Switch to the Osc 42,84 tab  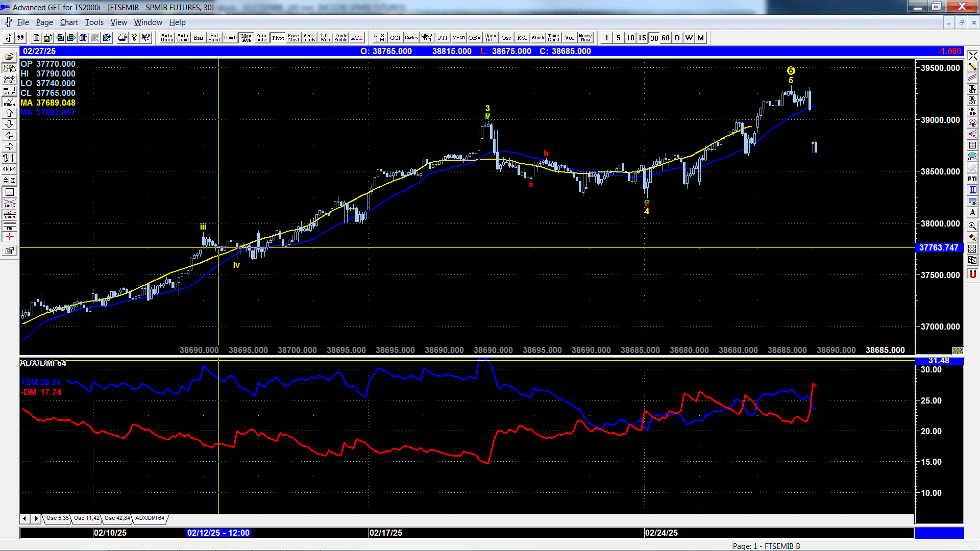pyautogui.click(x=117, y=518)
